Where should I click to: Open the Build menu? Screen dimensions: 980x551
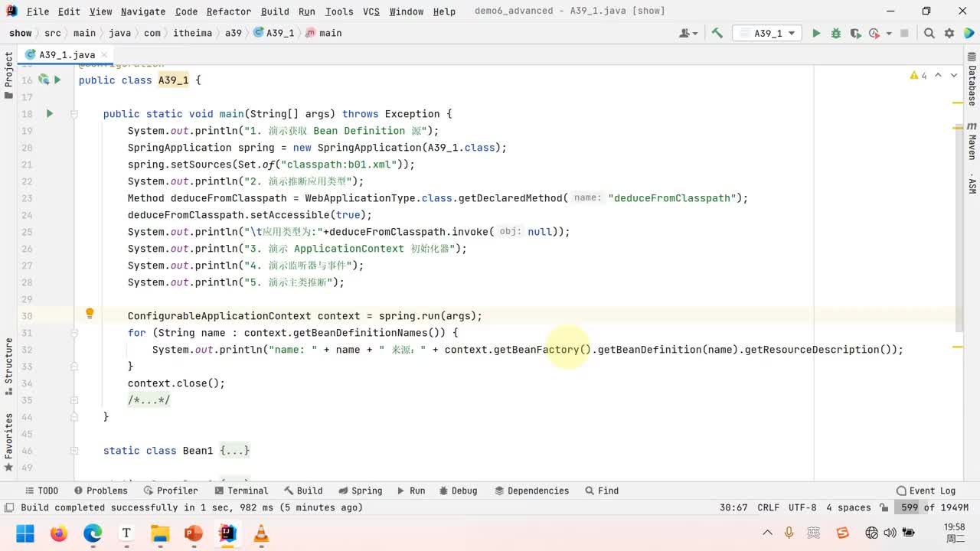[x=275, y=11]
